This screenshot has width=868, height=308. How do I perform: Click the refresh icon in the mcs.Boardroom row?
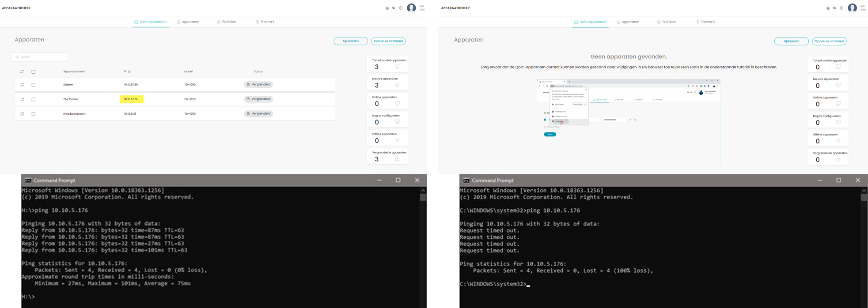click(x=22, y=114)
